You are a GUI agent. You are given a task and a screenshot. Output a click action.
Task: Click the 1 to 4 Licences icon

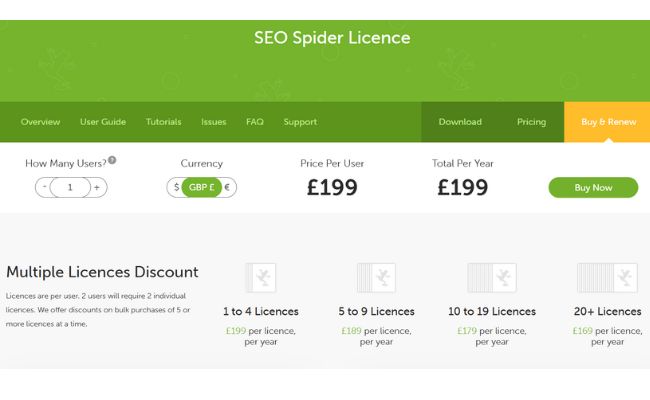click(260, 277)
